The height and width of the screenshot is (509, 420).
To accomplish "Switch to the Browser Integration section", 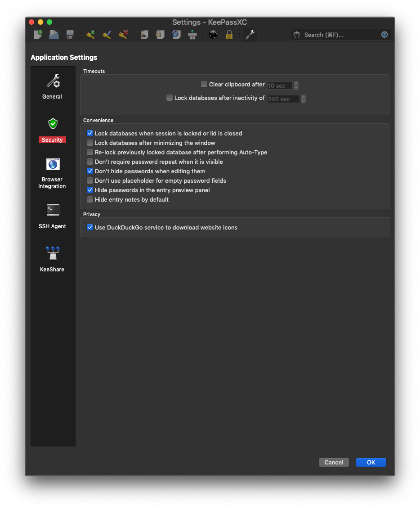I will 52,173.
